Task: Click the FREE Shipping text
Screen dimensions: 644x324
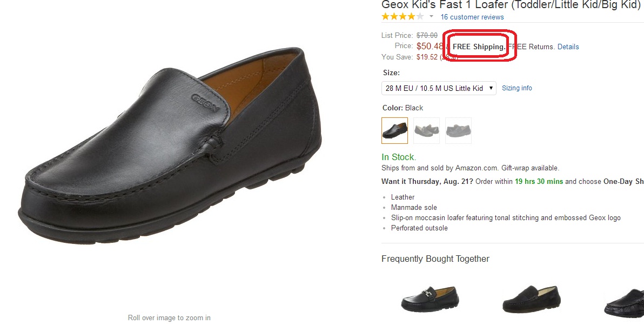Action: click(479, 47)
